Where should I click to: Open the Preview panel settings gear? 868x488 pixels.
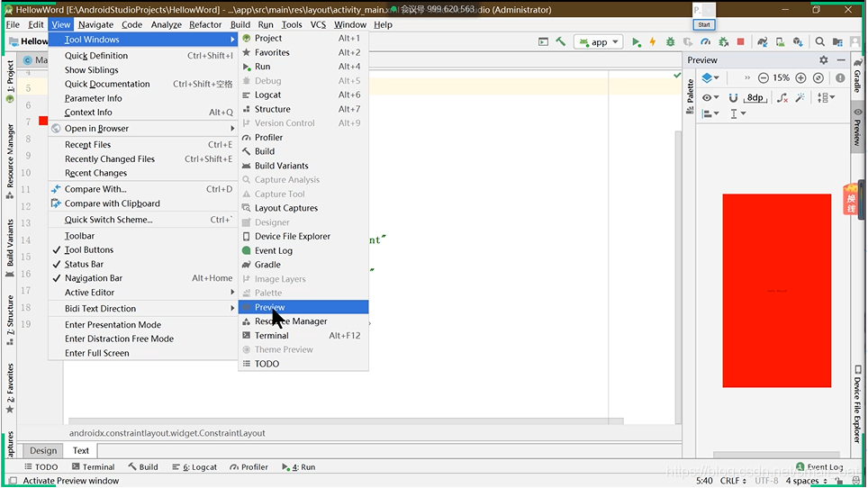(x=824, y=59)
